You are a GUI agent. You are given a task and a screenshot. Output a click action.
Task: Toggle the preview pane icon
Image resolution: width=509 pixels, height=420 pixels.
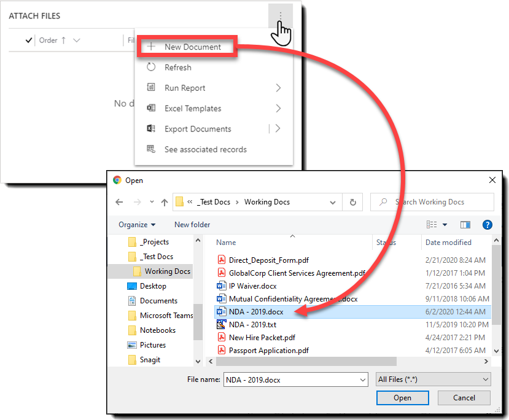click(x=465, y=225)
